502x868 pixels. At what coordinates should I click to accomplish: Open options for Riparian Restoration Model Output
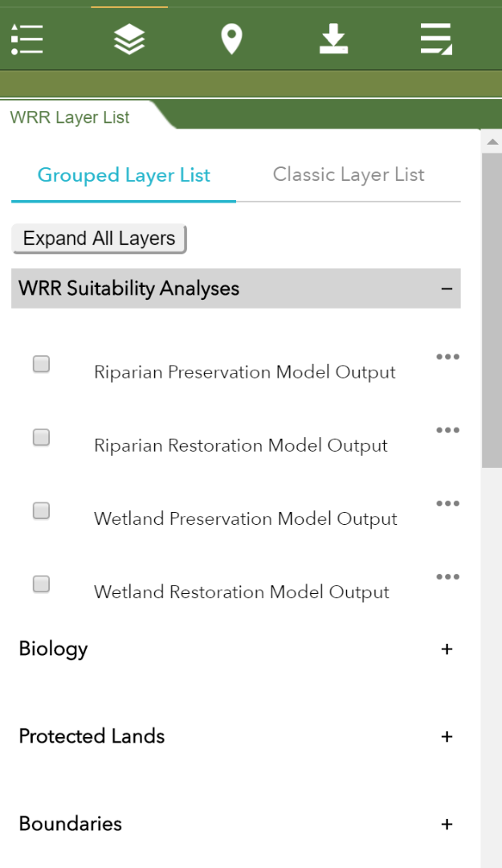[447, 430]
